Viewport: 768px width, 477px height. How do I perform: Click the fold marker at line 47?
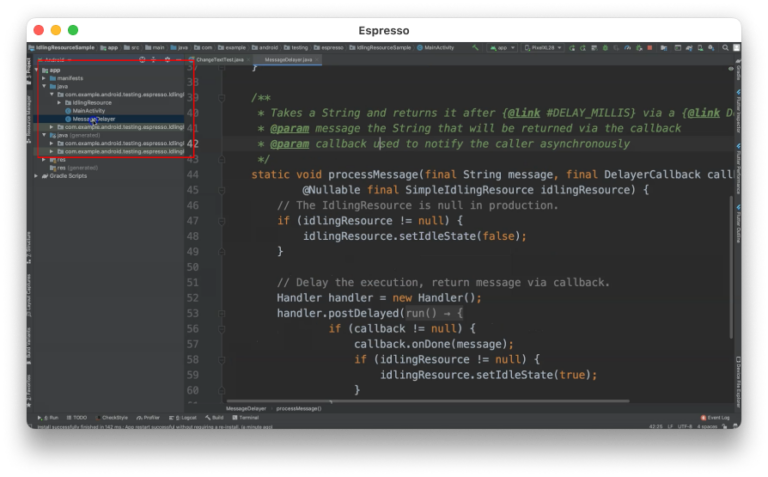coord(221,221)
